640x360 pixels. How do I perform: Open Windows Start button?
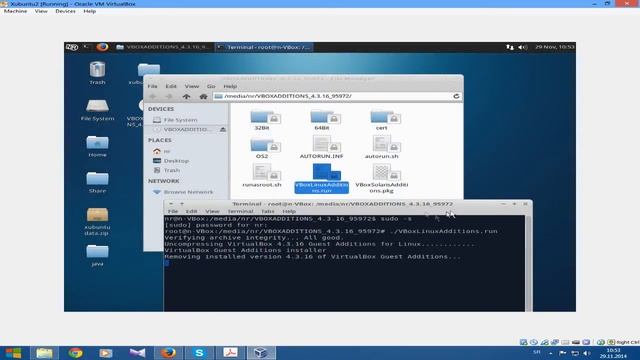click(x=13, y=353)
